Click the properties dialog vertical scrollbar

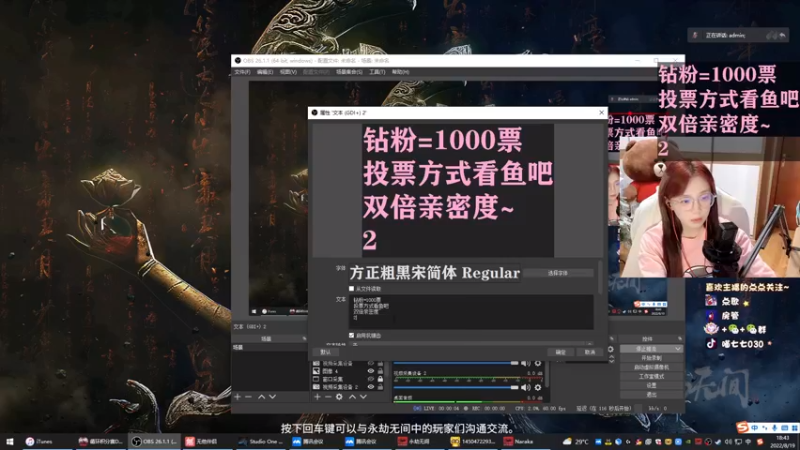pyautogui.click(x=600, y=278)
